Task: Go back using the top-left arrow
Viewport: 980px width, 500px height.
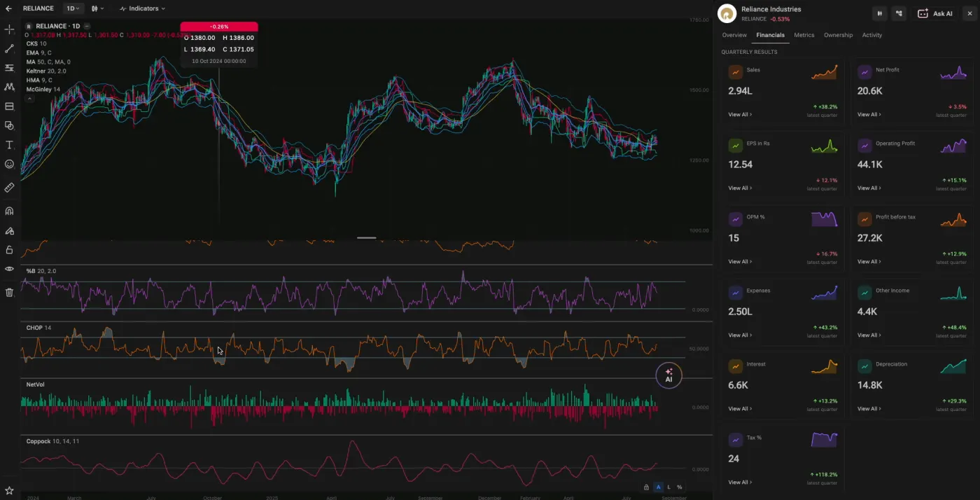Action: (x=8, y=8)
